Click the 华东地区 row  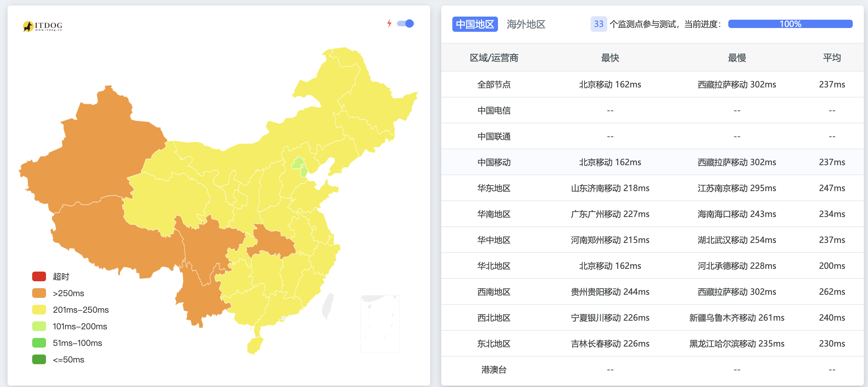click(494, 188)
